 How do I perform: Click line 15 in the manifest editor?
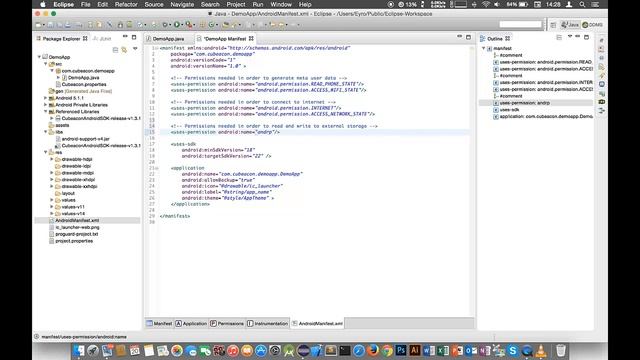(x=314, y=132)
